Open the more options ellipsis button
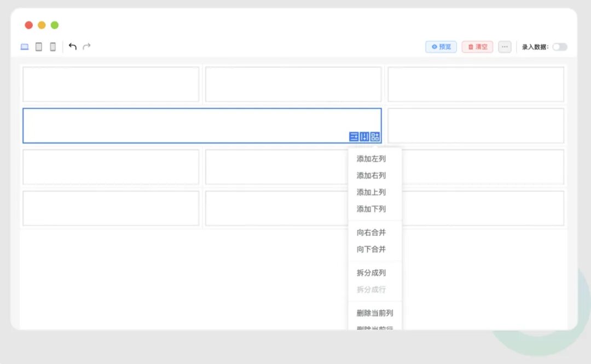Image resolution: width=591 pixels, height=364 pixels. [x=505, y=46]
